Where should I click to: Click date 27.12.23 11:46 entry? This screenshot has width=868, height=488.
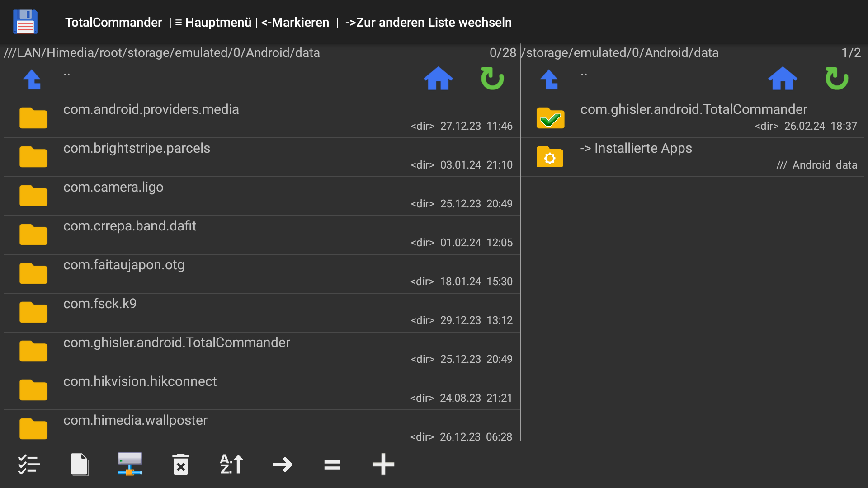pos(476,126)
